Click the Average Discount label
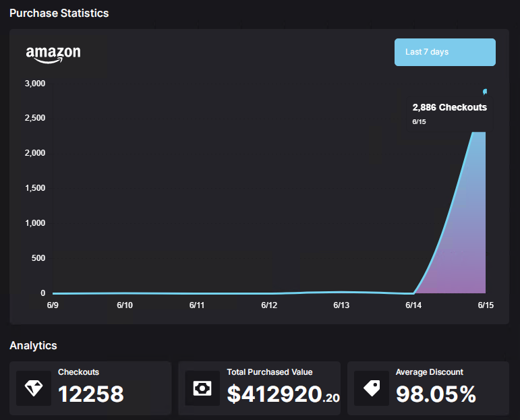 [x=430, y=372]
